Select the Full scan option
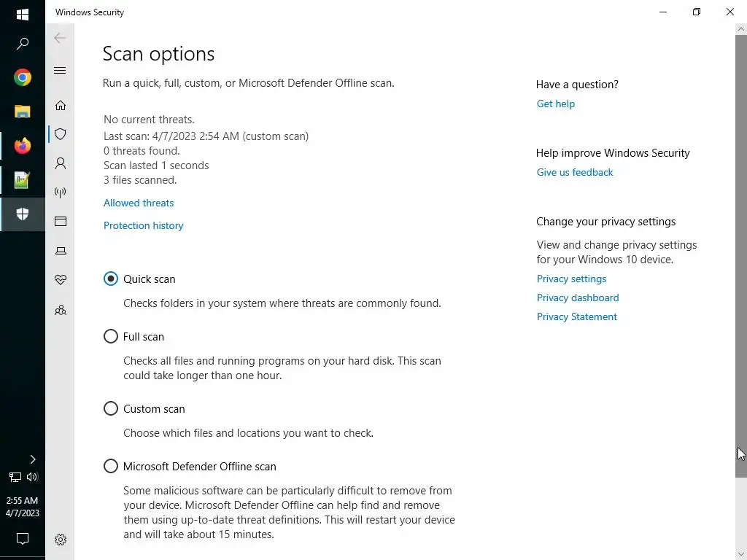Screen dimensions: 747x560 pyautogui.click(x=111, y=336)
